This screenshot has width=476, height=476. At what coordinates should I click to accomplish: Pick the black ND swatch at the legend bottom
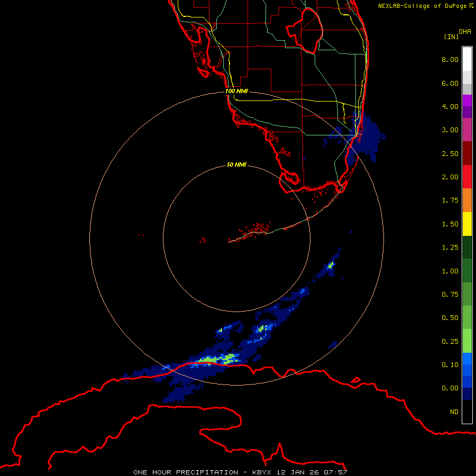coord(467,411)
